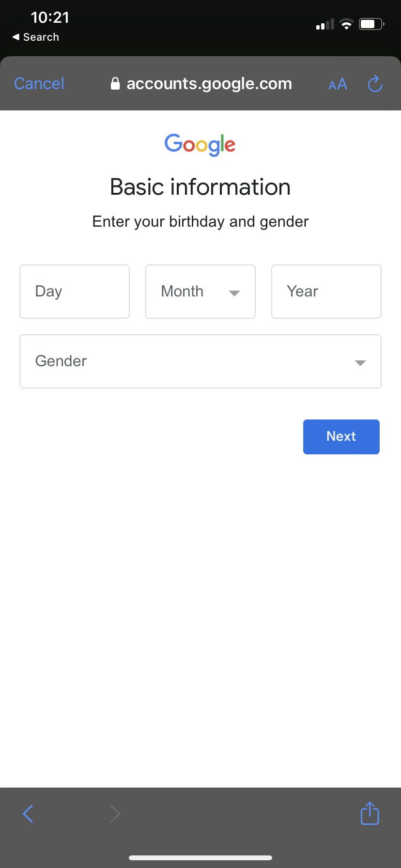Tap the Gender dropdown chevron arrow
401x868 pixels.
[360, 363]
